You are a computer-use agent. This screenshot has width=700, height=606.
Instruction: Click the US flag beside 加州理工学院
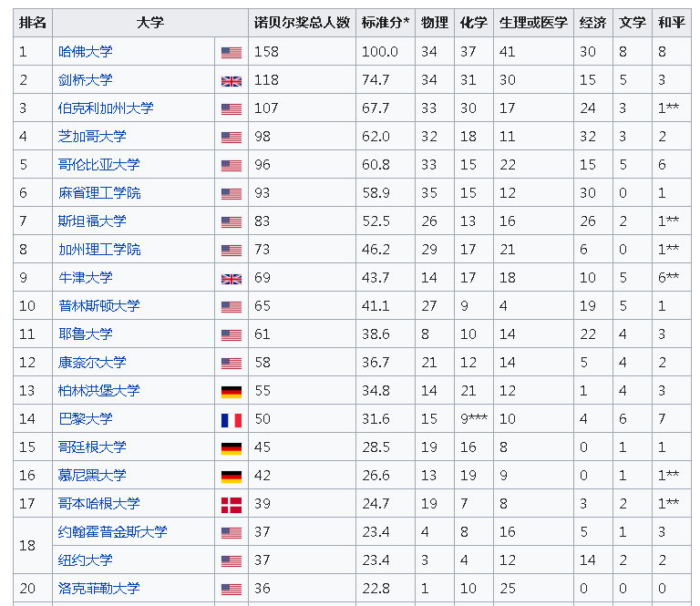pyautogui.click(x=232, y=251)
